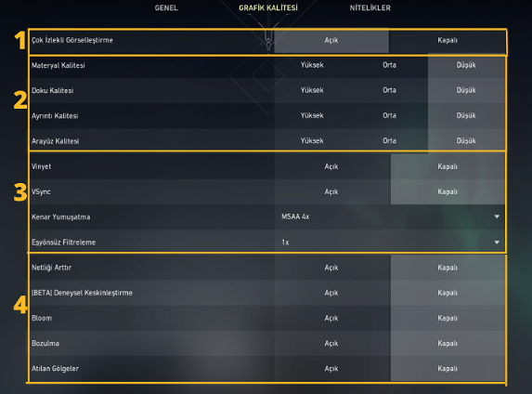Screen dimensions: 532x394
Task: Turn on BETA Deneysel Keskinleştirme
Action: tap(331, 293)
